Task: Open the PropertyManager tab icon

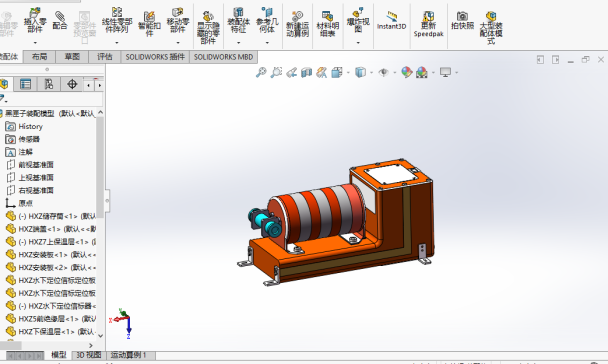Action: [x=26, y=84]
